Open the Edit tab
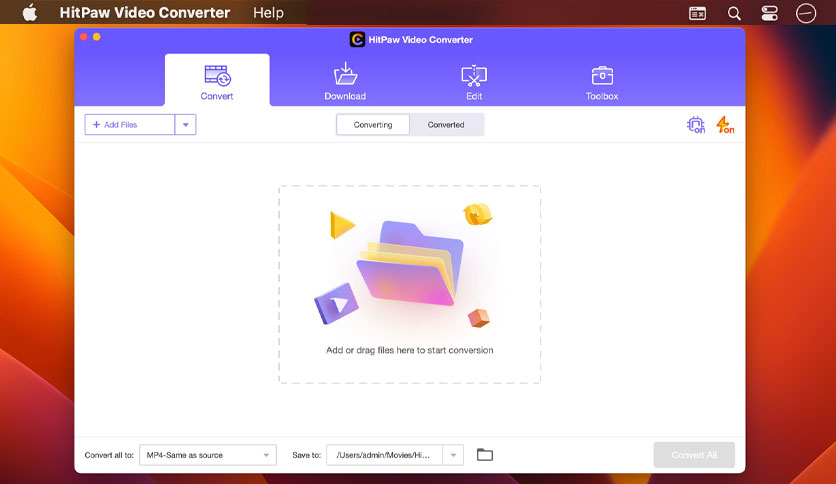Screen dimensions: 836x484 click(x=473, y=81)
